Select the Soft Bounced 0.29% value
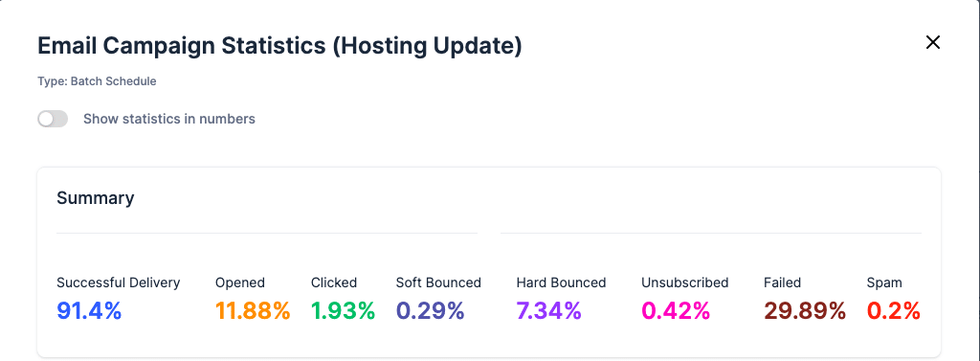This screenshot has height=361, width=980. 430,310
